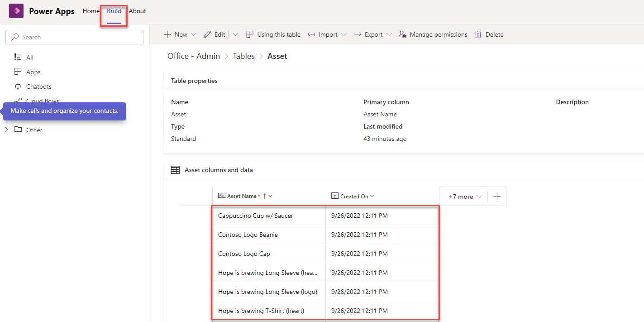Click the Edit button
This screenshot has width=644, height=322.
215,34
